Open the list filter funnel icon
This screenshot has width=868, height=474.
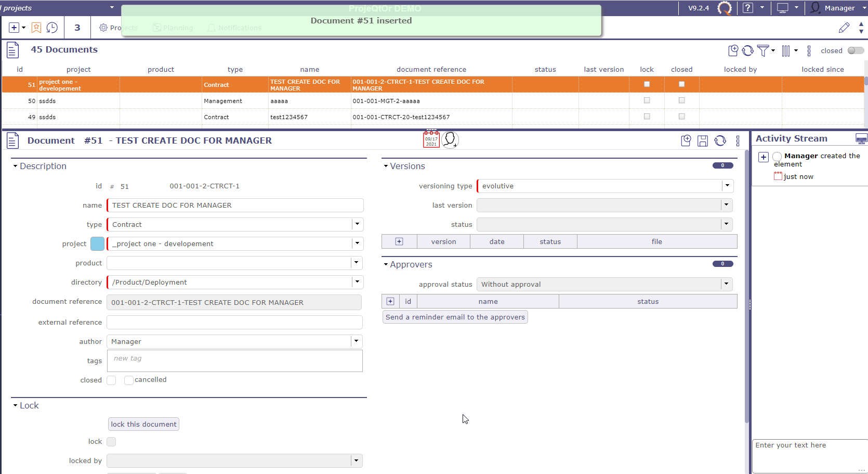click(x=762, y=50)
